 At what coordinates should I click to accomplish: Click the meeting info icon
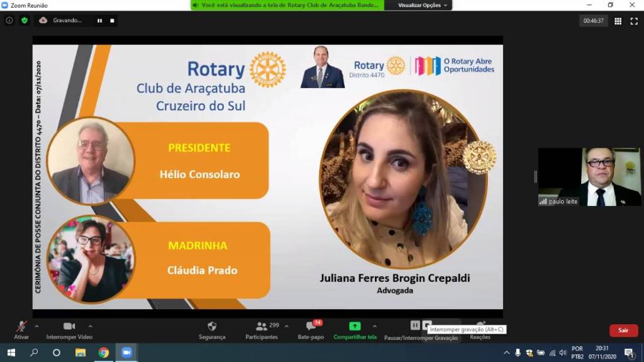coord(9,20)
